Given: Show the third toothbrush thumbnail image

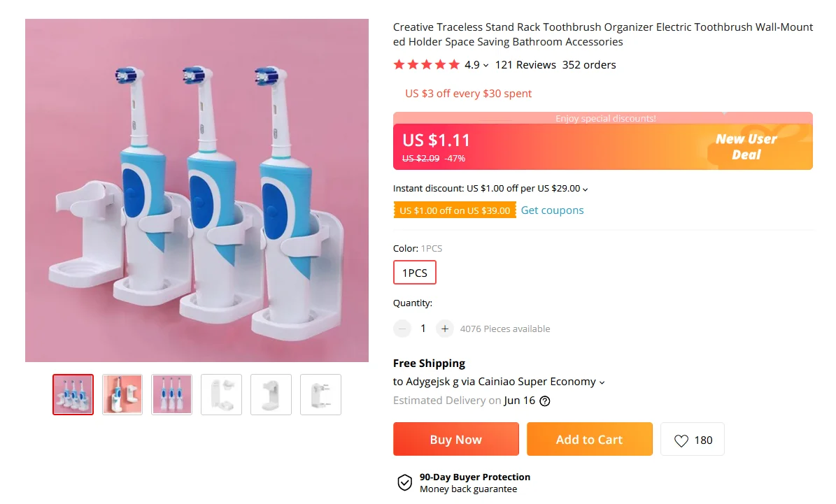Looking at the screenshot, I should click(x=171, y=394).
